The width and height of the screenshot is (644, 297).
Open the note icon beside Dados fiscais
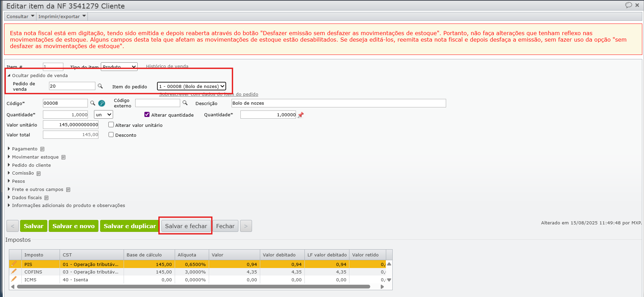click(x=47, y=198)
